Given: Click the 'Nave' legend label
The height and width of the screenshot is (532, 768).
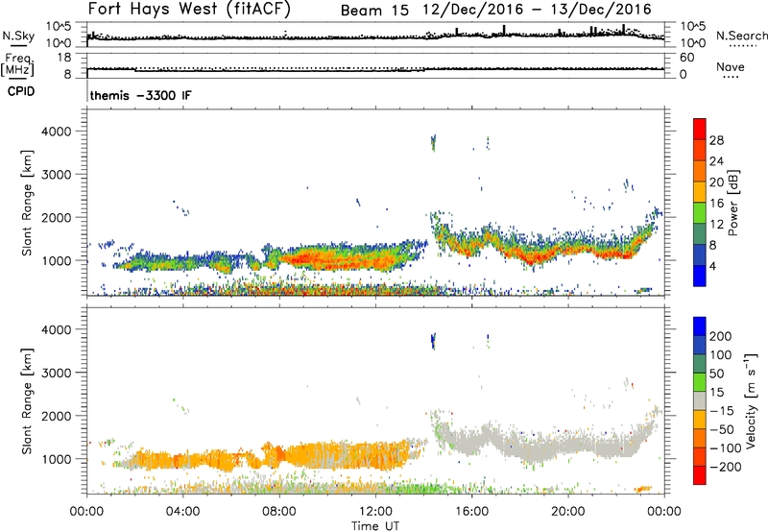Looking at the screenshot, I should 731,67.
